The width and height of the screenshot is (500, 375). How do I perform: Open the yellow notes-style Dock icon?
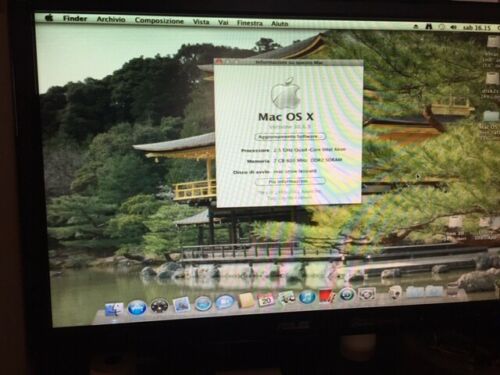coord(246,300)
